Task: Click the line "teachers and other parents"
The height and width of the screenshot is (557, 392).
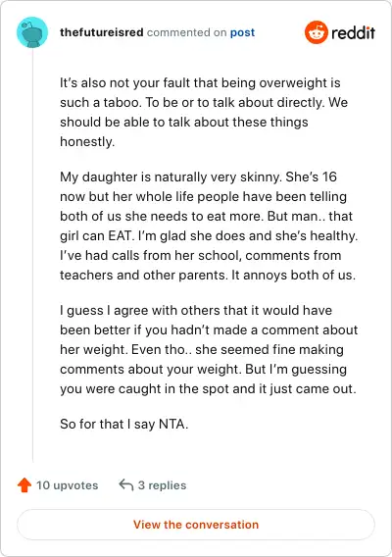Action: pyautogui.click(x=208, y=275)
